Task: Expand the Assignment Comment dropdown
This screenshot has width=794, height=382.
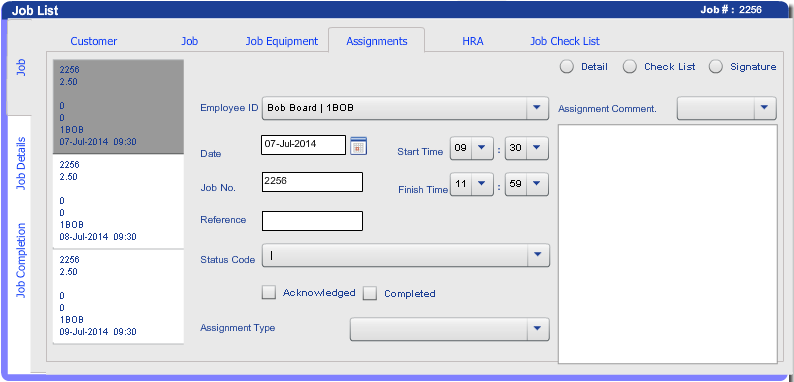Action: [x=765, y=108]
